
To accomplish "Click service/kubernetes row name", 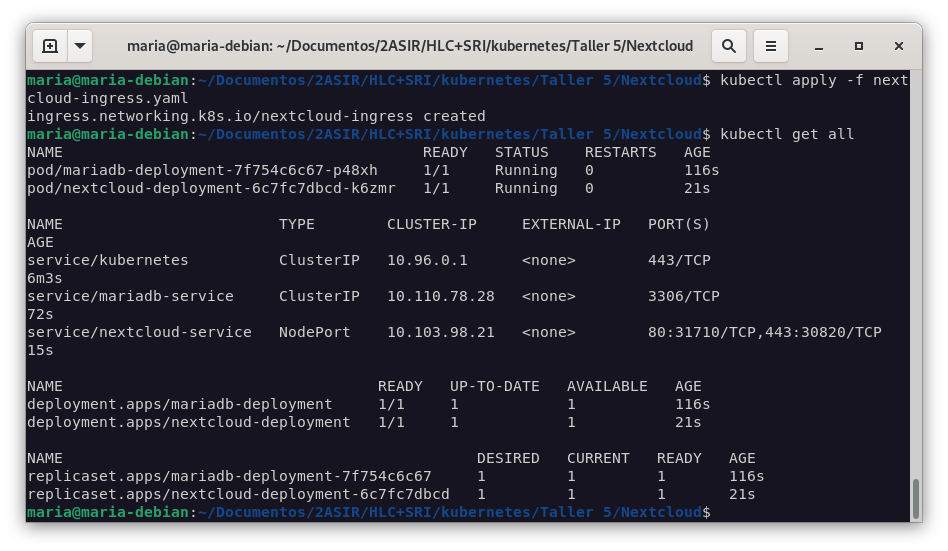I will click(x=108, y=261).
